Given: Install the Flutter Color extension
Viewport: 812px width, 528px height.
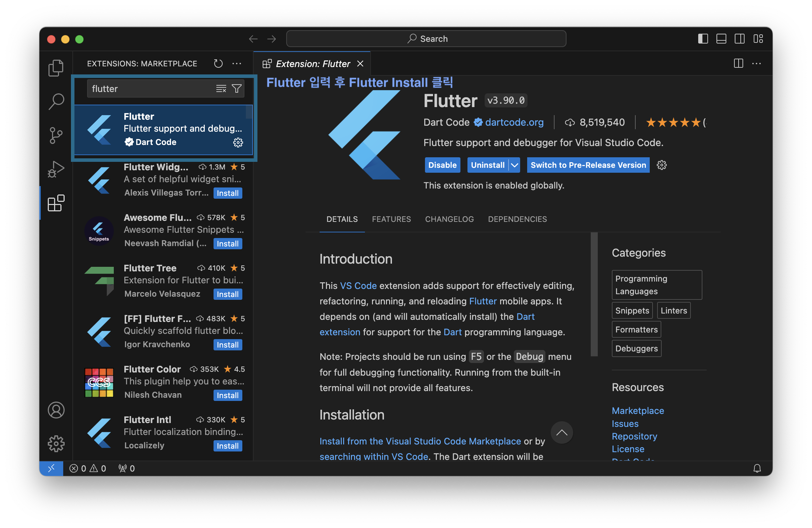Looking at the screenshot, I should pos(228,395).
